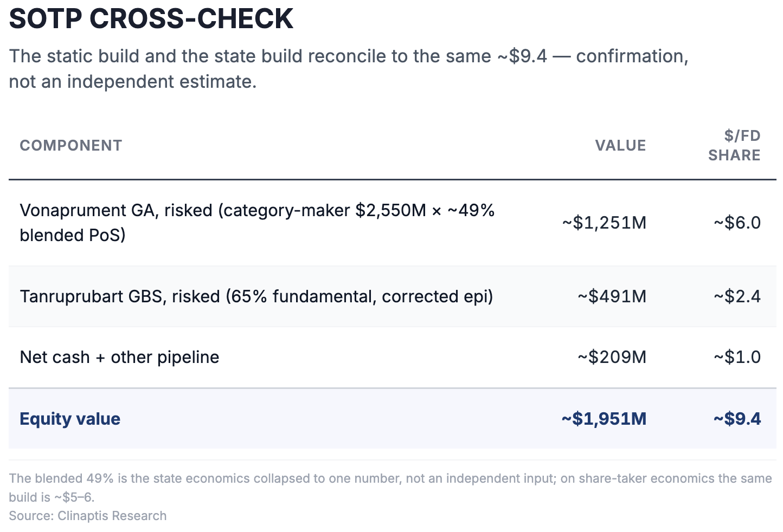Select the Tanruprubart GBS risked row label
This screenshot has height=532, width=783.
256,296
